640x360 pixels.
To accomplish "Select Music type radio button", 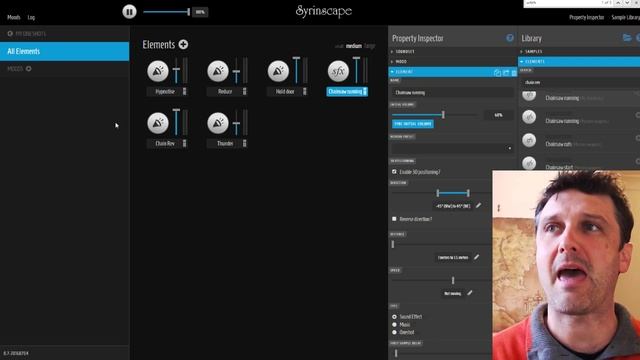I will point(394,324).
